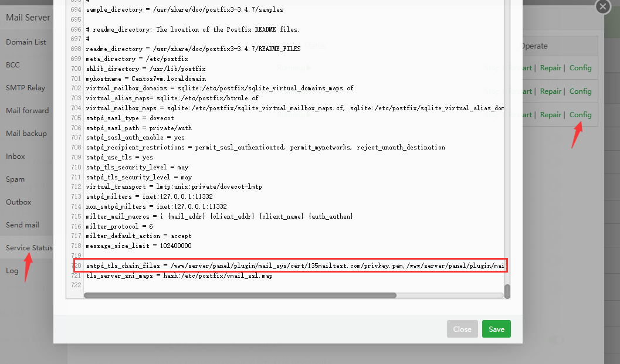Click the '# readme_directory' comment line

[x=192, y=29]
